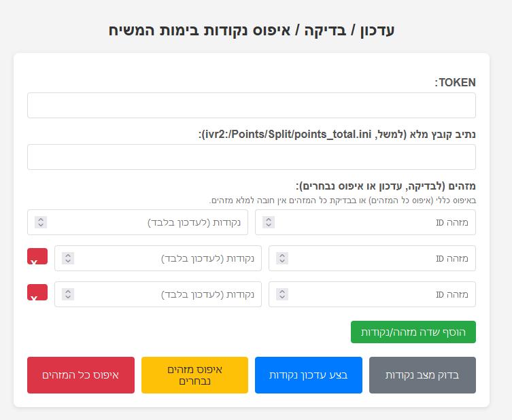The height and width of the screenshot is (420, 512).
Task: Click the number stepper in second row's points field
Action: pos(68,258)
